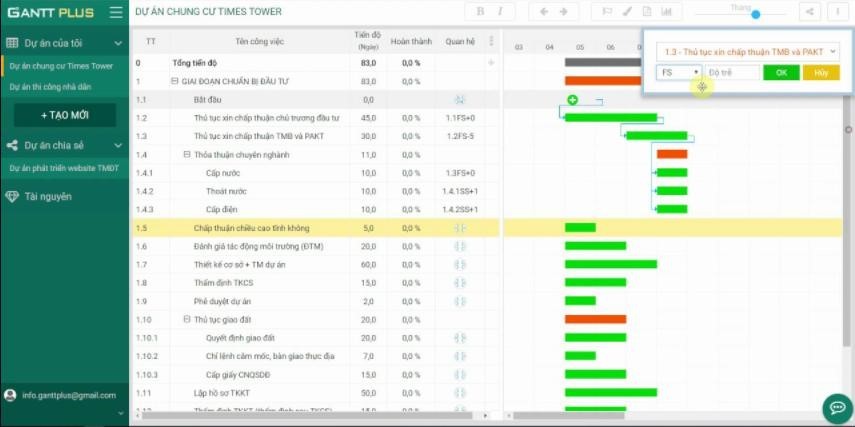
Task: Click link icon for Thẩm định TKCS row
Action: (460, 283)
